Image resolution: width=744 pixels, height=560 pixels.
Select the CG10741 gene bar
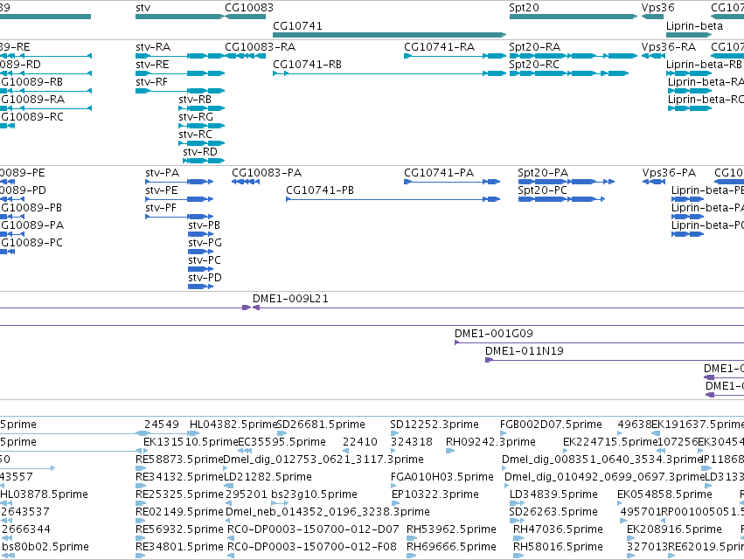point(390,35)
